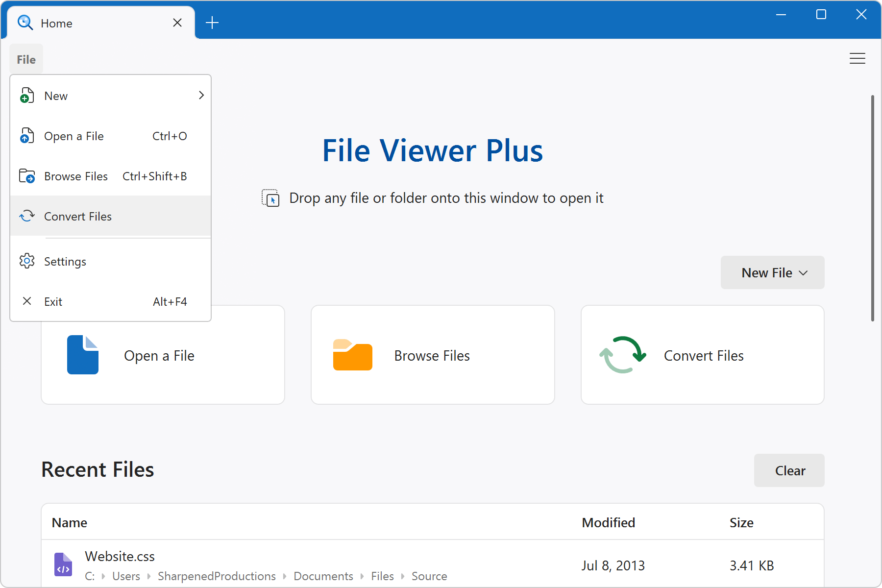Select Convert Files from the File menu

78,216
